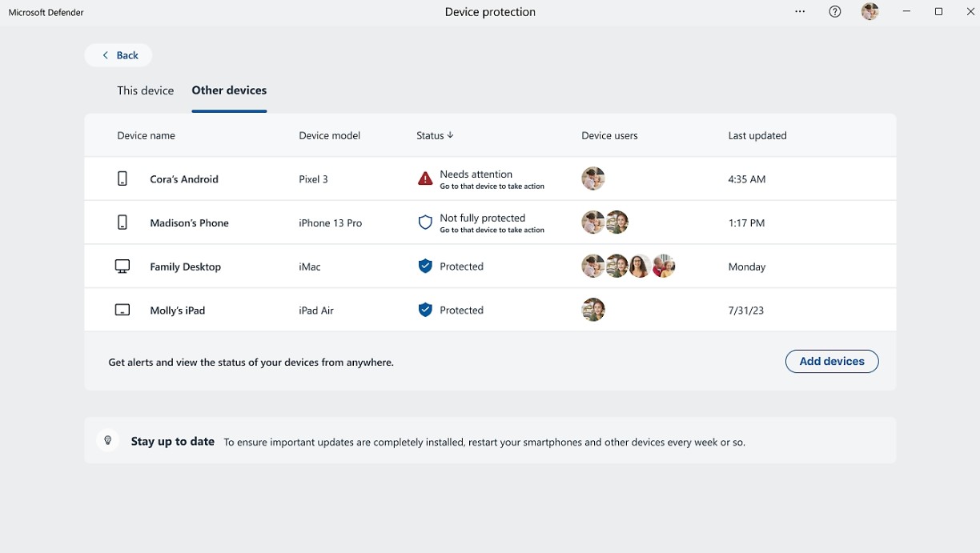The height and width of the screenshot is (553, 980).
Task: Click the Monday last updated value
Action: click(747, 266)
